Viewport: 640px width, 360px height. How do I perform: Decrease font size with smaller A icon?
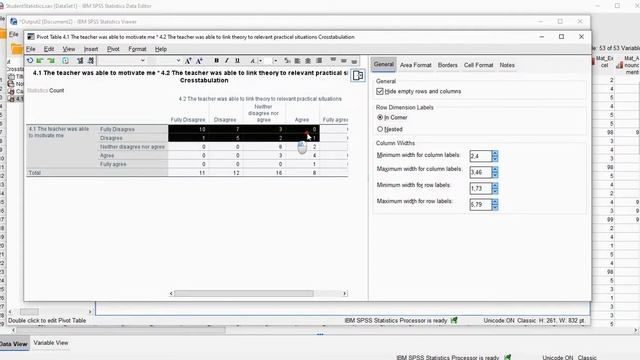coord(200,60)
